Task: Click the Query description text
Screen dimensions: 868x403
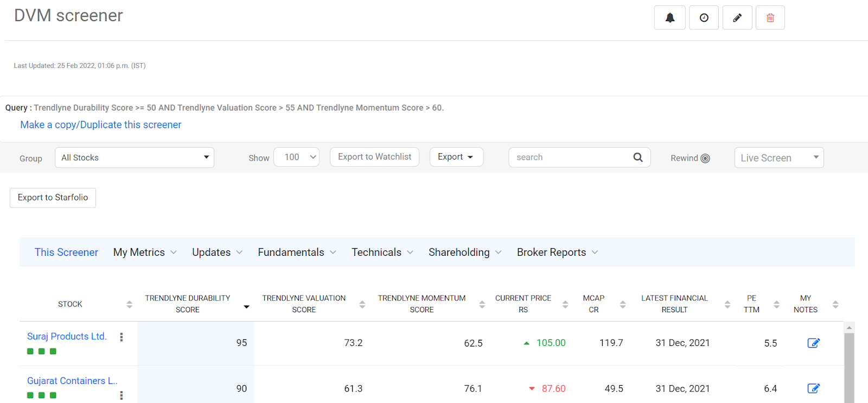Action: click(x=225, y=108)
